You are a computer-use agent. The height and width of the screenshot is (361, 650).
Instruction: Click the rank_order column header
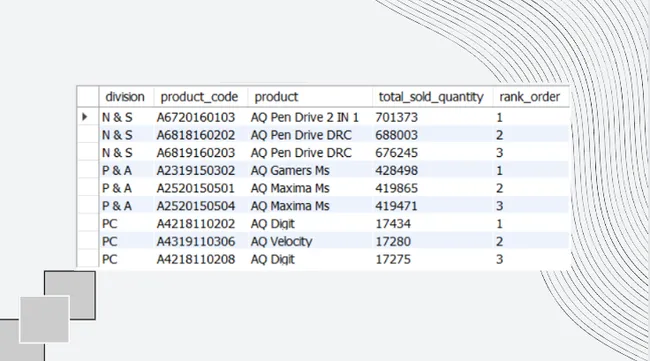[x=531, y=97]
